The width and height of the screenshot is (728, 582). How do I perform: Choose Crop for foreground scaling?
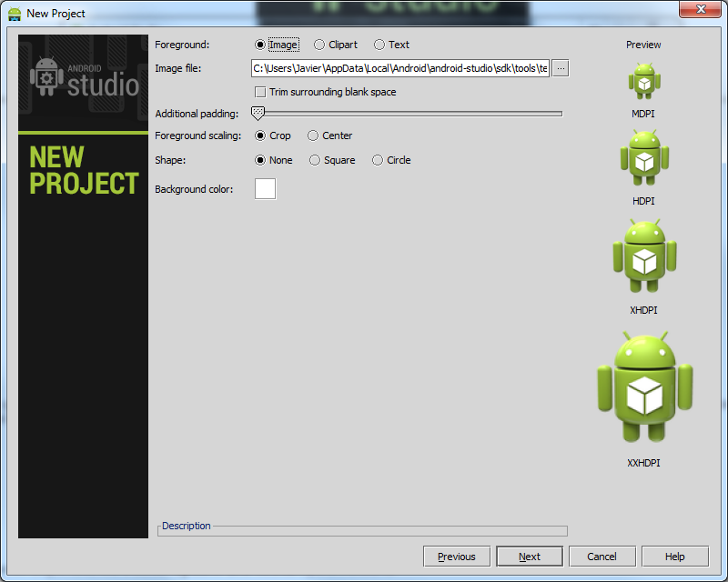pos(260,135)
